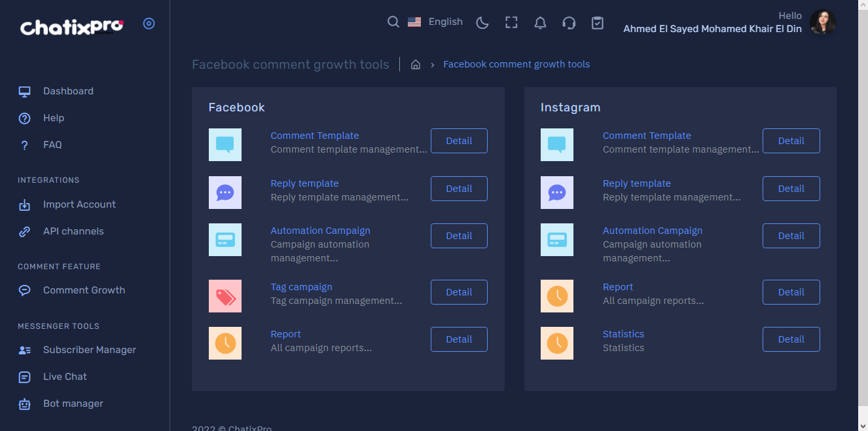Open FAQ in the sidebar
The image size is (868, 431).
tap(52, 145)
